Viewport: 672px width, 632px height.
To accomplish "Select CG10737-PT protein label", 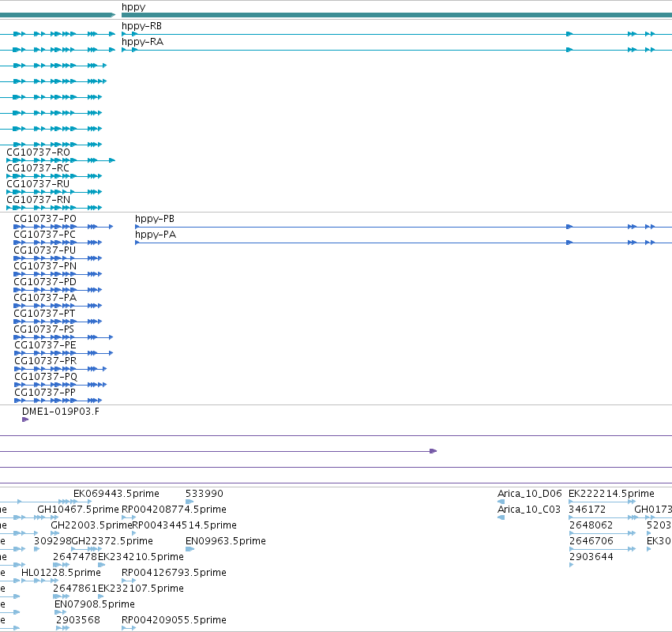I will [44, 314].
